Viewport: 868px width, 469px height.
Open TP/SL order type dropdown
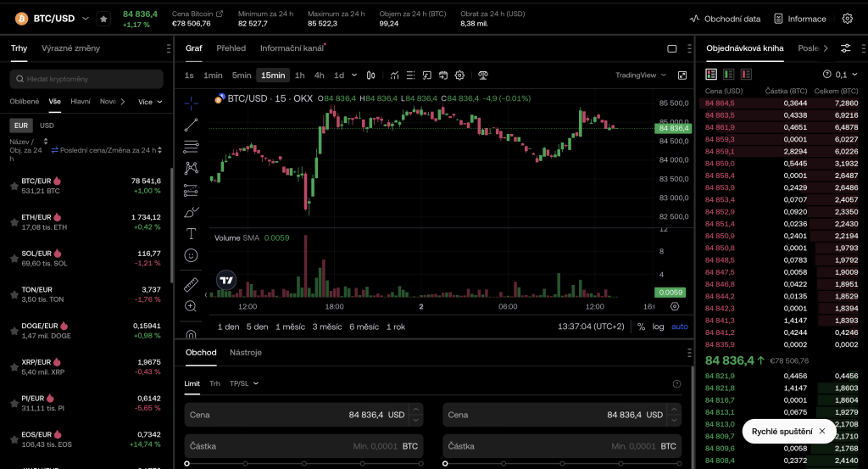pyautogui.click(x=244, y=383)
